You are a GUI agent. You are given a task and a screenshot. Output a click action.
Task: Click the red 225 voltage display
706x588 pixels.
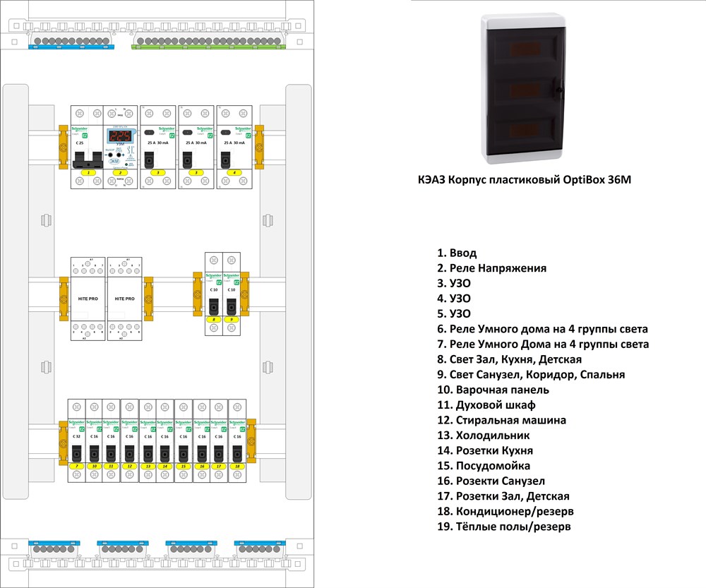pyautogui.click(x=120, y=136)
